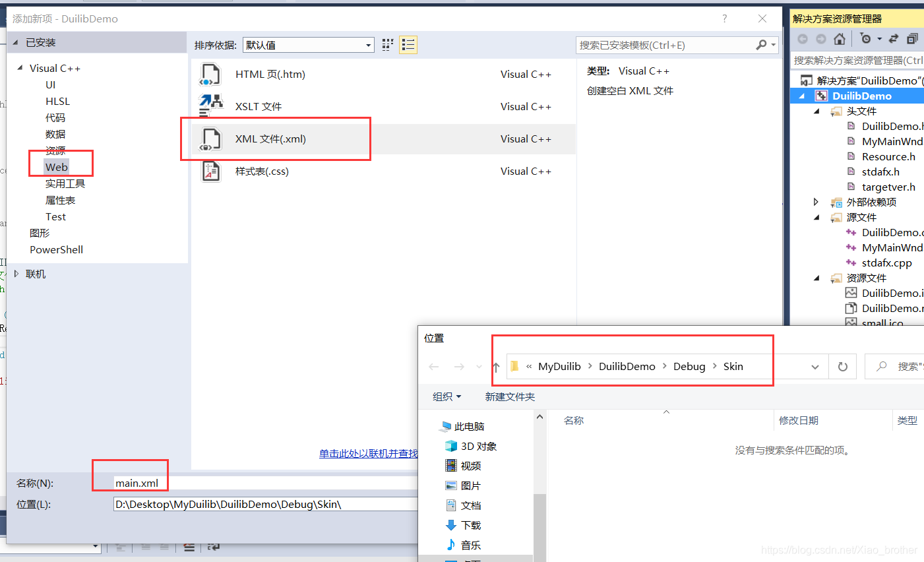Select the HTML 页(.htm) template icon
The image size is (924, 562).
[210, 75]
